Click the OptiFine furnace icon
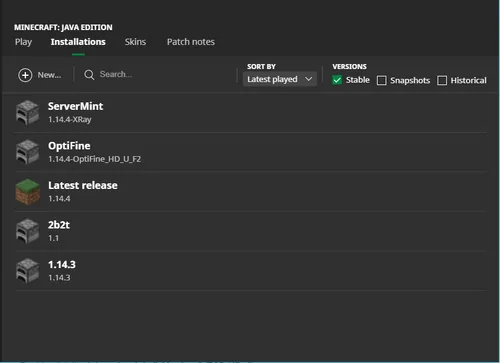Viewport: 500px width, 363px height. (27, 152)
